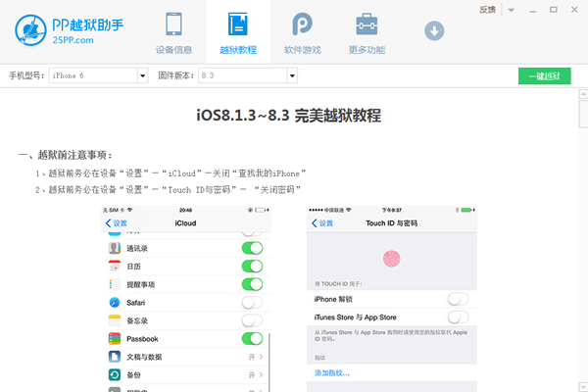Go back via 设置 in Touch ID screenshot
The width and height of the screenshot is (588, 392).
[x=322, y=223]
